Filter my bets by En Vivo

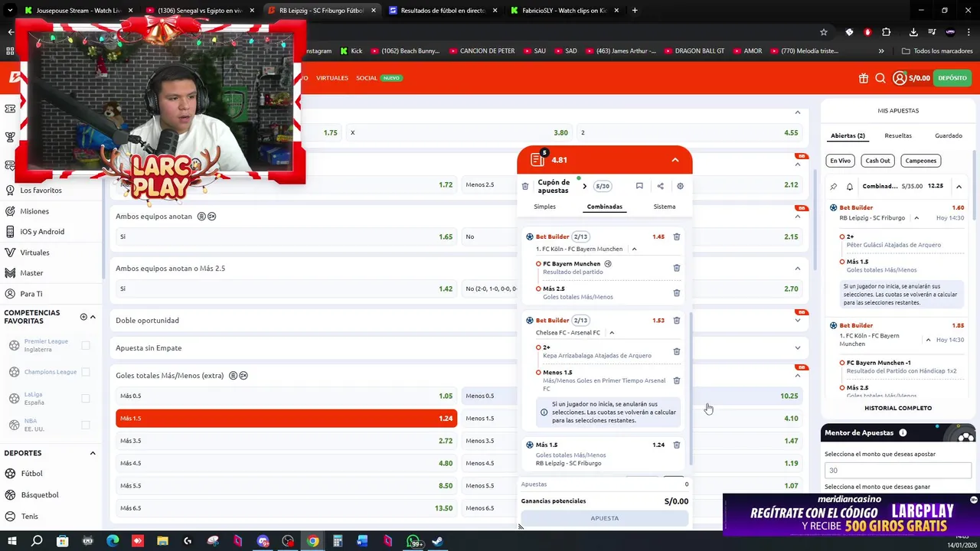(840, 161)
